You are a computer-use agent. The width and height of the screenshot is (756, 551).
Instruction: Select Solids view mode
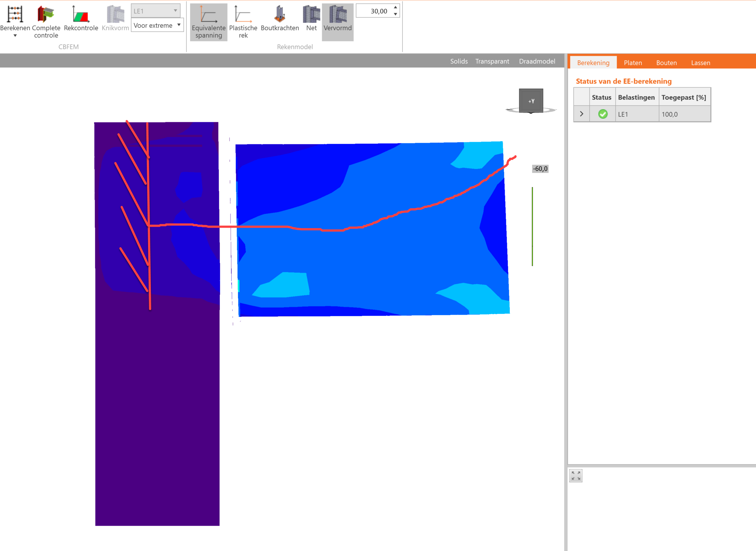459,61
